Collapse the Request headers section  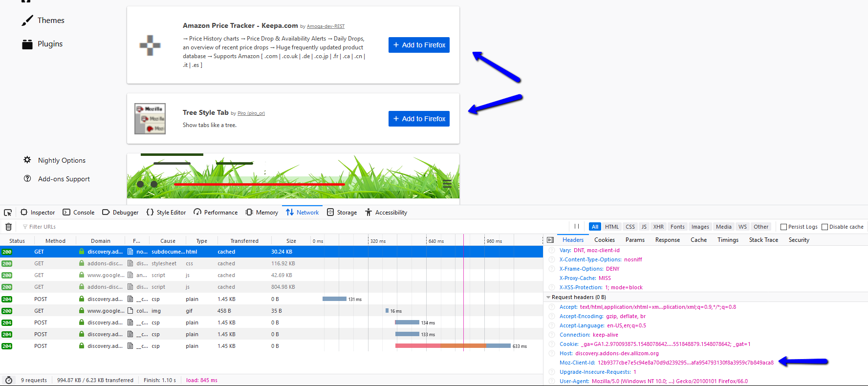point(548,297)
